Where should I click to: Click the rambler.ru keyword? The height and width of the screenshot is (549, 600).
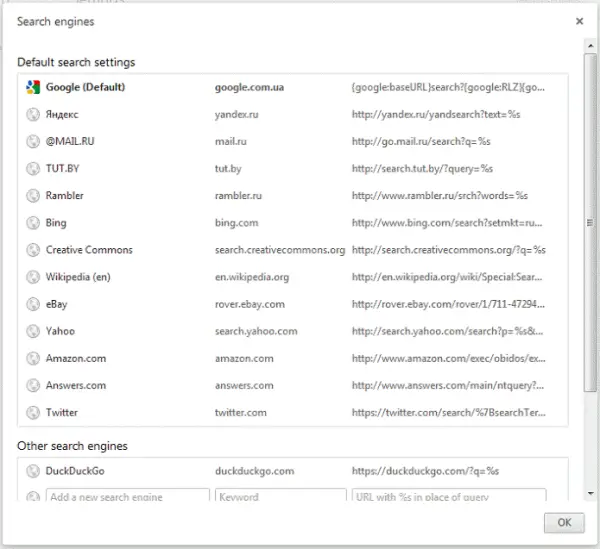[x=238, y=196]
